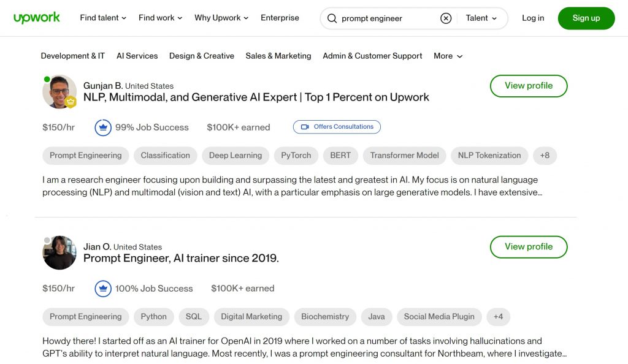Select the Sales & Marketing category tab
The width and height of the screenshot is (628, 364).
(x=278, y=56)
